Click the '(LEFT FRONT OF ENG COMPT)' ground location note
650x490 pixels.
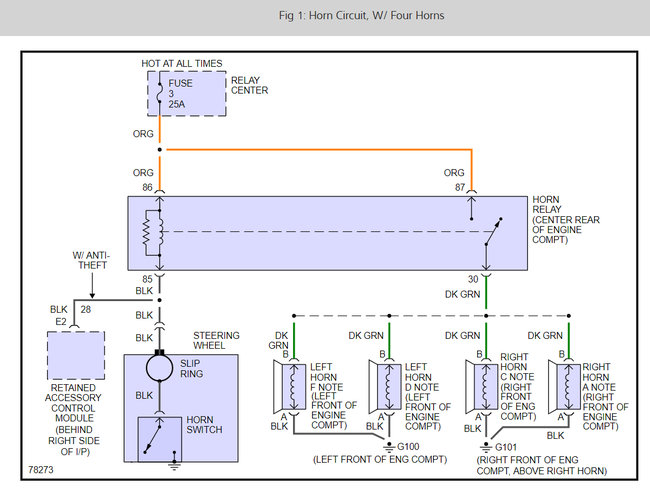tap(380, 459)
